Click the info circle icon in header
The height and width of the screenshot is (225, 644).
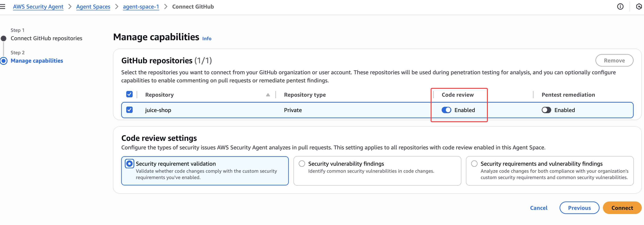point(620,7)
